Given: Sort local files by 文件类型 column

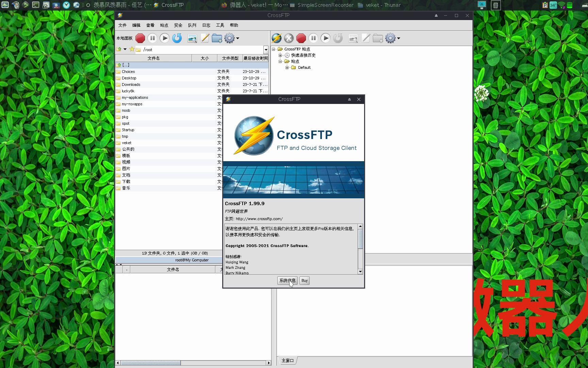Looking at the screenshot, I should [230, 58].
